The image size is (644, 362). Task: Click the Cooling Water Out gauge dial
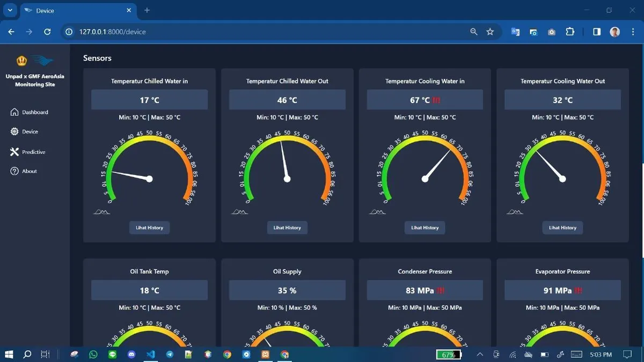click(562, 167)
